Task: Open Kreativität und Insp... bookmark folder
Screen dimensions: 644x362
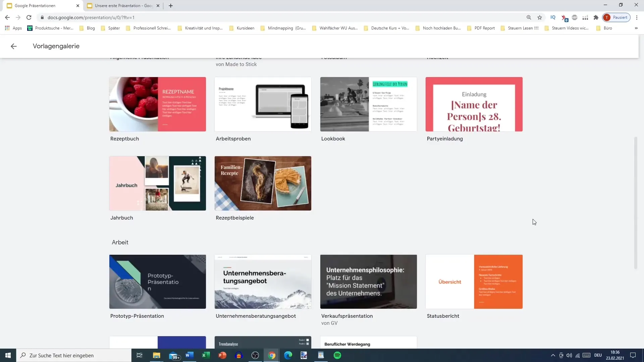Action: click(x=200, y=28)
